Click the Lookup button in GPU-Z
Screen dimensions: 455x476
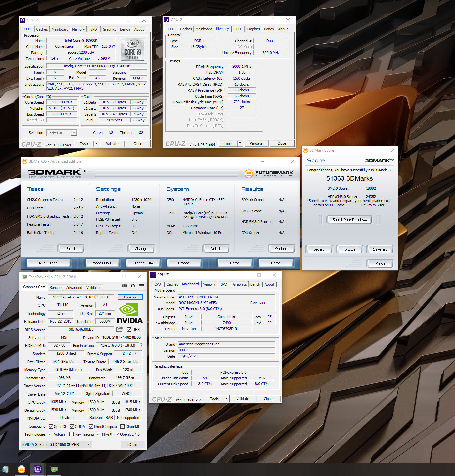point(130,297)
